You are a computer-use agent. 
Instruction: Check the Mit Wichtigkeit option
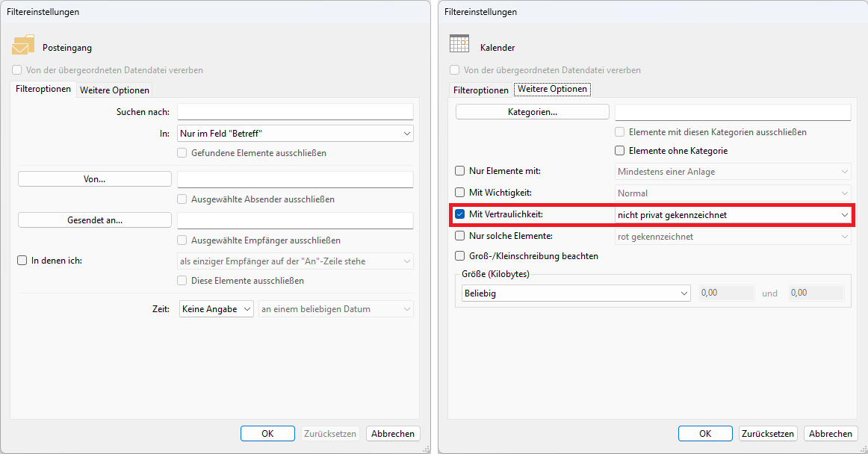460,193
